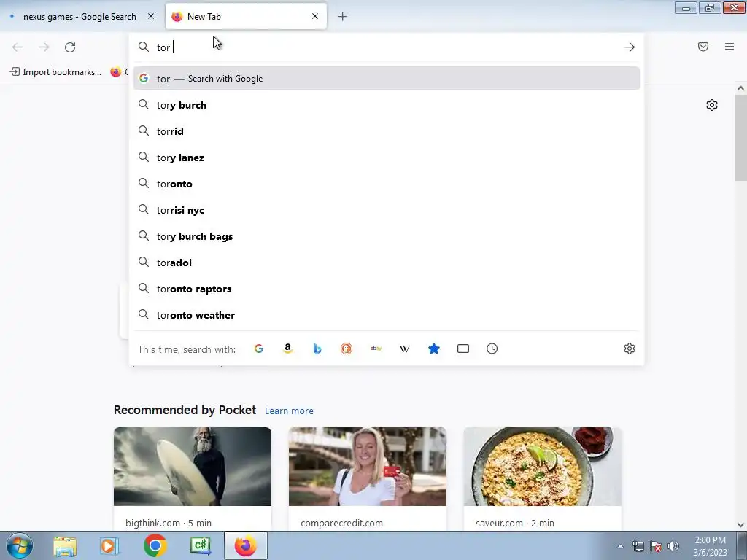Open the Save to Pocket icon

pos(703,47)
